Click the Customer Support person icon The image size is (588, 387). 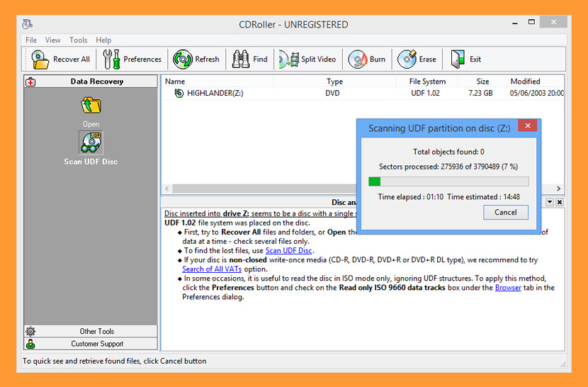click(x=30, y=344)
